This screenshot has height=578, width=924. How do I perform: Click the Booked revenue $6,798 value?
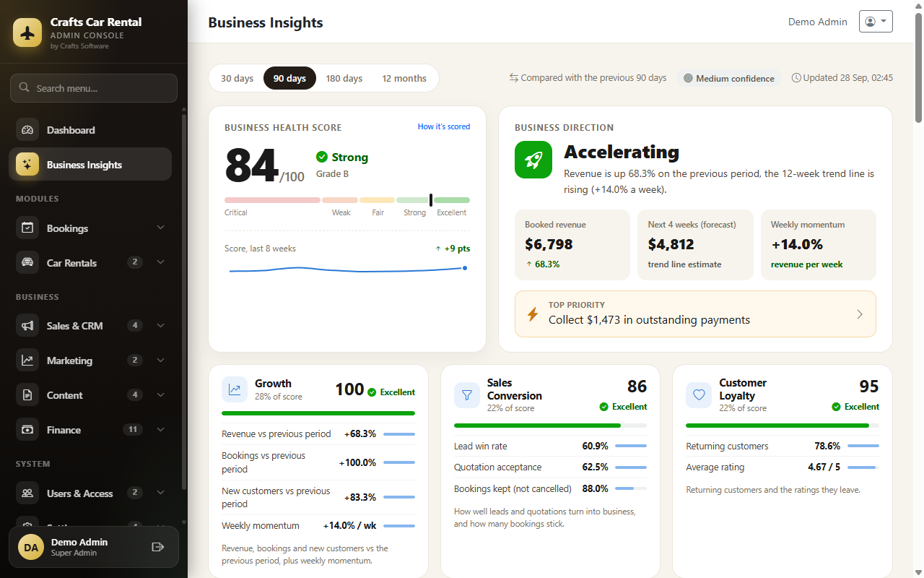(x=549, y=244)
